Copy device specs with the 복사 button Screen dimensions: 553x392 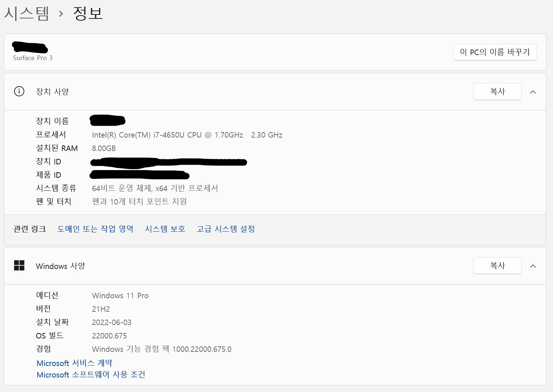click(497, 92)
